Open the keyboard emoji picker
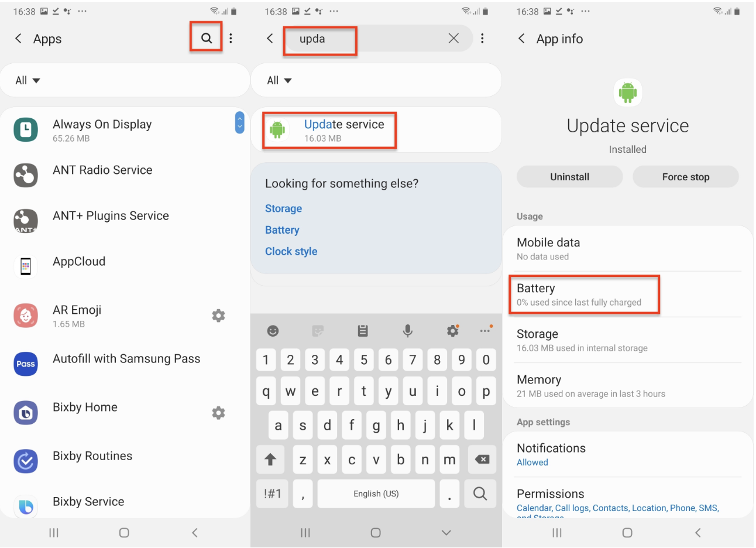 (x=273, y=331)
